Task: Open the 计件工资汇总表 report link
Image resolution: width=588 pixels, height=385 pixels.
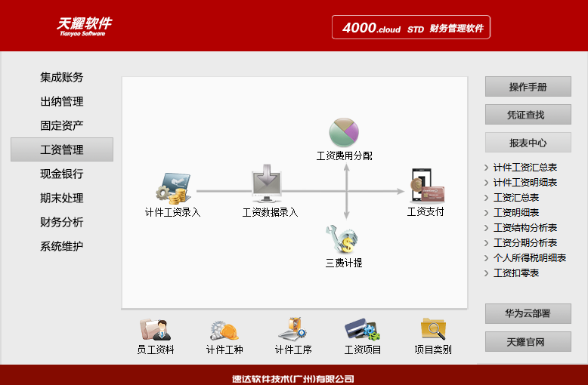Action: [525, 168]
